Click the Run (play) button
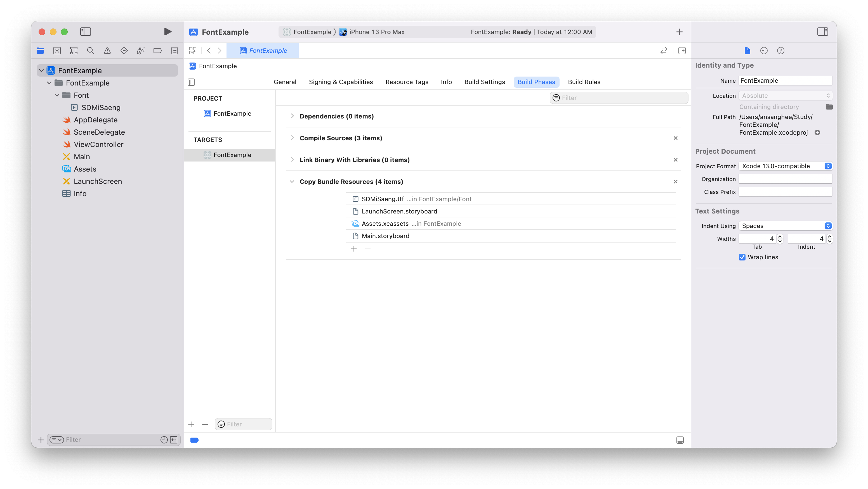The width and height of the screenshot is (868, 489). coord(168,32)
